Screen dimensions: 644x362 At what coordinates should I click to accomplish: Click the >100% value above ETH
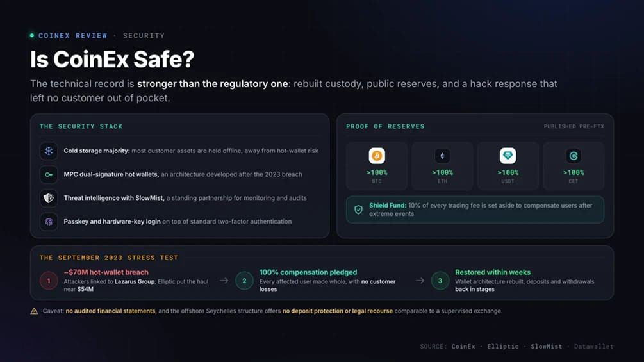[x=442, y=173]
